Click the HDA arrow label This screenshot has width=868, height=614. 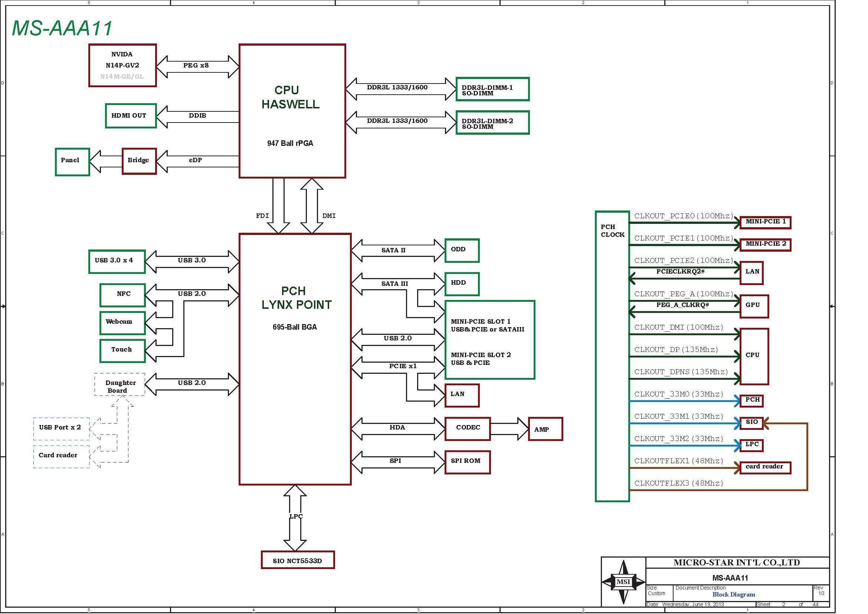397,427
